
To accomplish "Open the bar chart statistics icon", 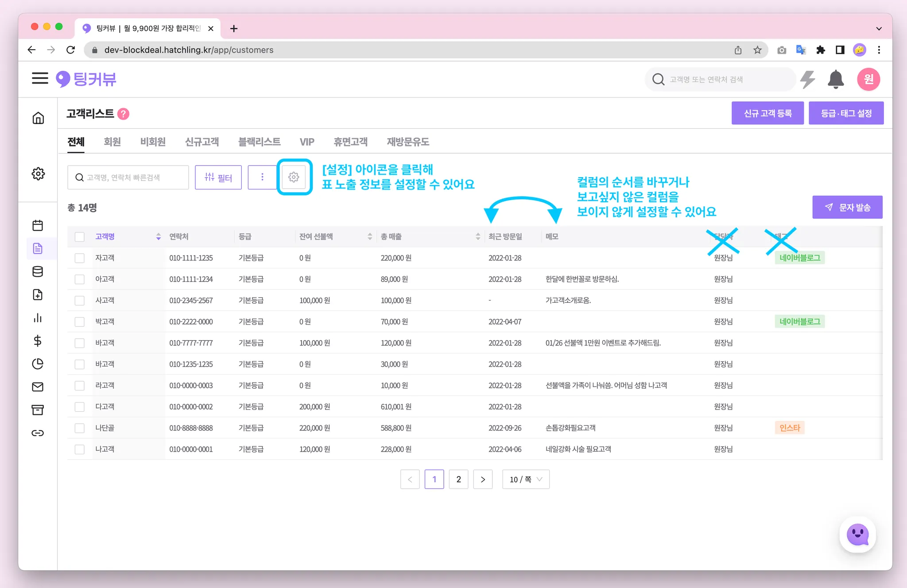I will tap(38, 318).
